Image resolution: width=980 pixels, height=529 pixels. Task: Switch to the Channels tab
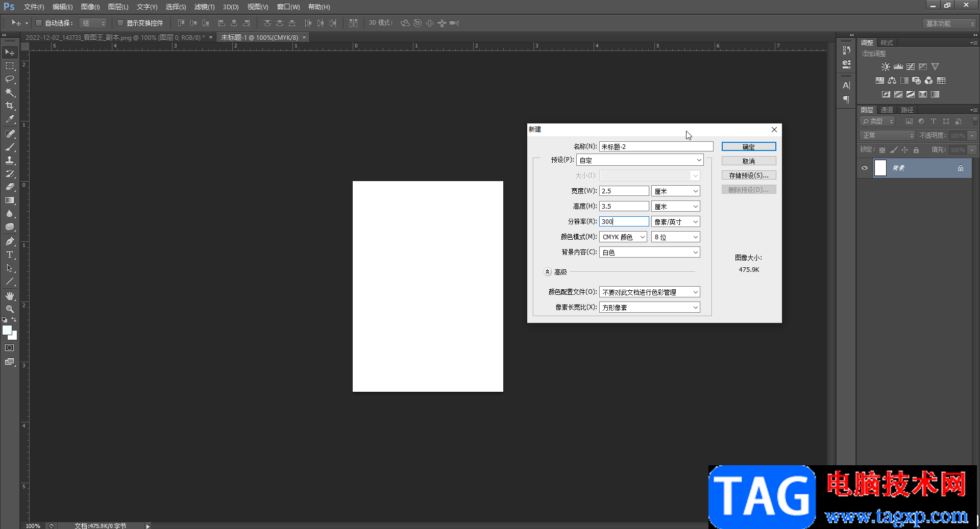887,110
